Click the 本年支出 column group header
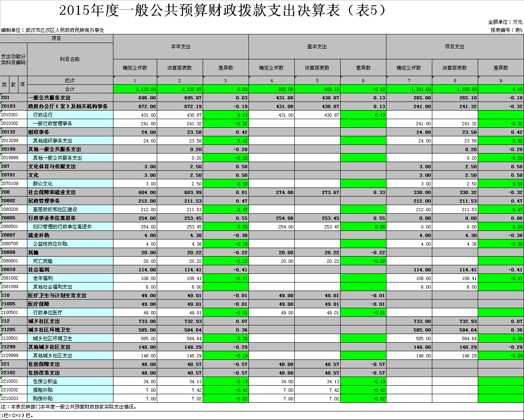 181,47
